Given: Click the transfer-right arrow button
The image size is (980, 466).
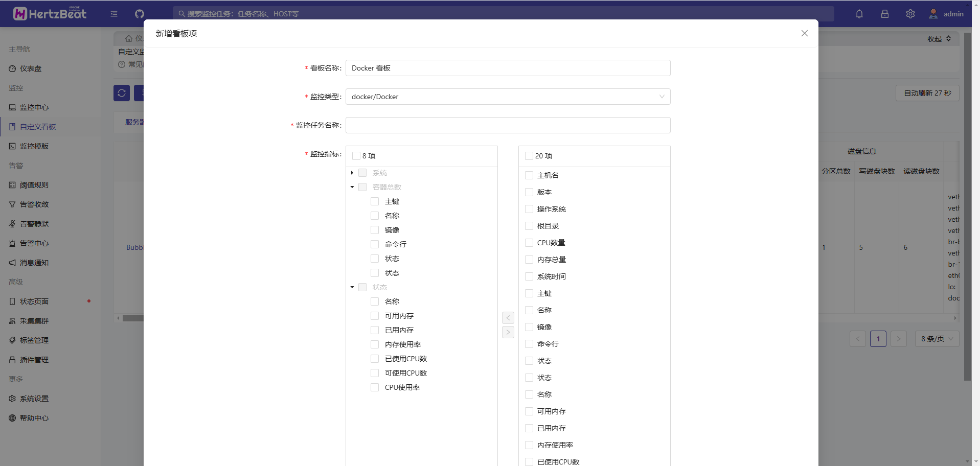Looking at the screenshot, I should [x=508, y=332].
